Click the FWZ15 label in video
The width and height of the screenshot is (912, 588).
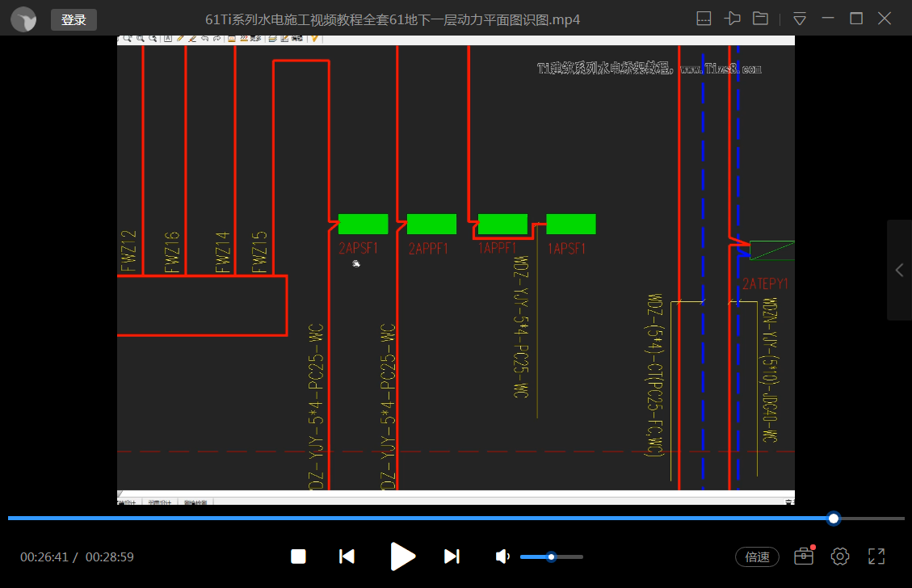259,252
